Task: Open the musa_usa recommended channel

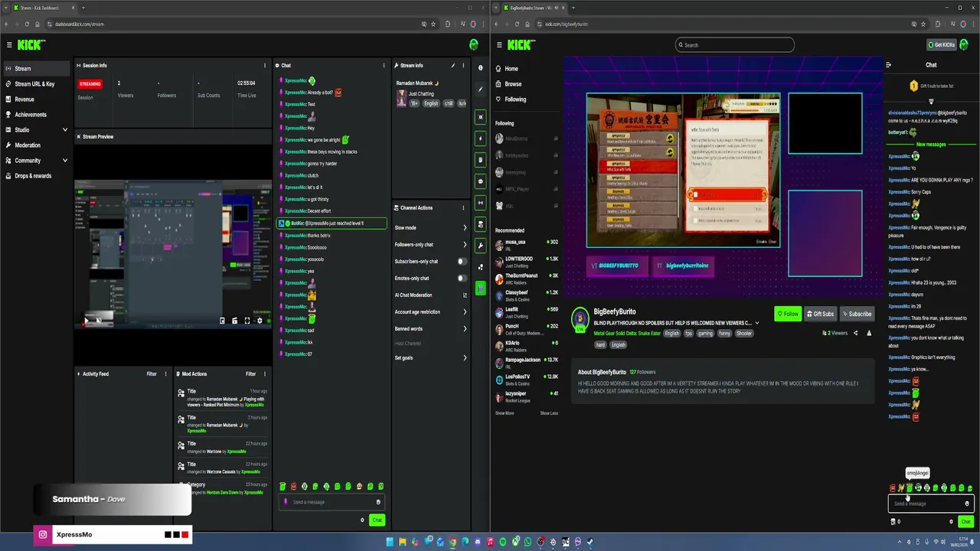Action: (x=527, y=245)
